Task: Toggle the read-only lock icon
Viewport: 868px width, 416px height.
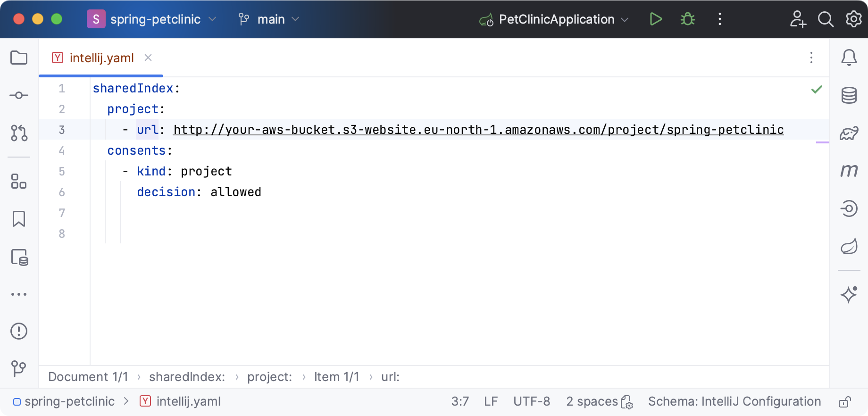Action: point(844,402)
